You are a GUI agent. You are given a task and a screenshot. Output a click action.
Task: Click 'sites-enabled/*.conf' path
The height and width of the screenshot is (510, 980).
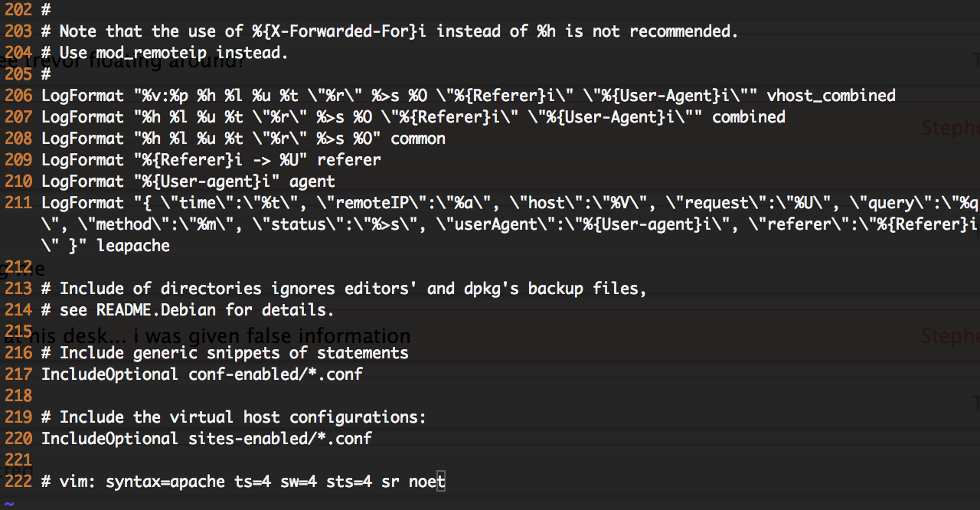point(279,439)
